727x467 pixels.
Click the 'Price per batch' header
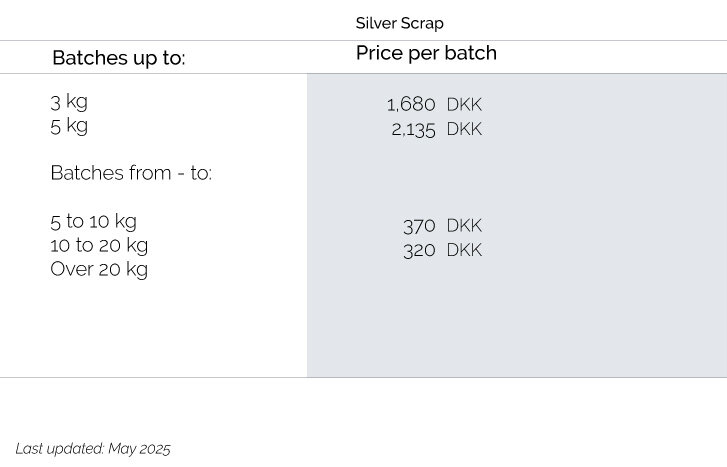[x=426, y=53]
